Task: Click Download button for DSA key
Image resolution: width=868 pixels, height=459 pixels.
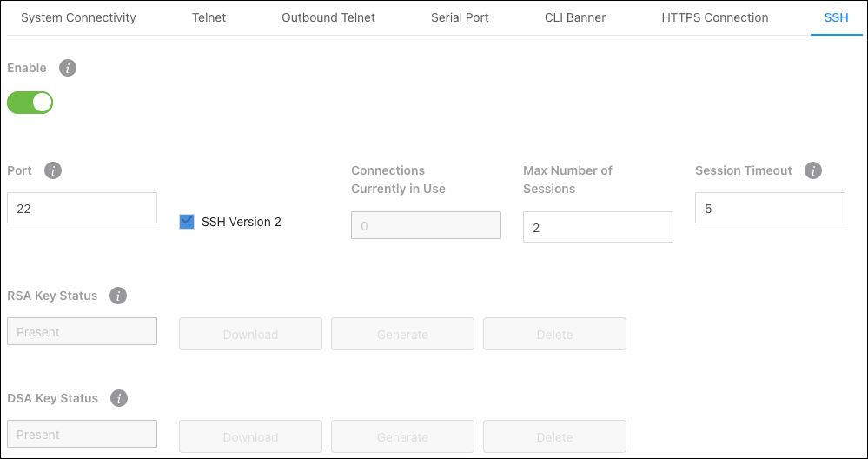Action: pos(250,437)
